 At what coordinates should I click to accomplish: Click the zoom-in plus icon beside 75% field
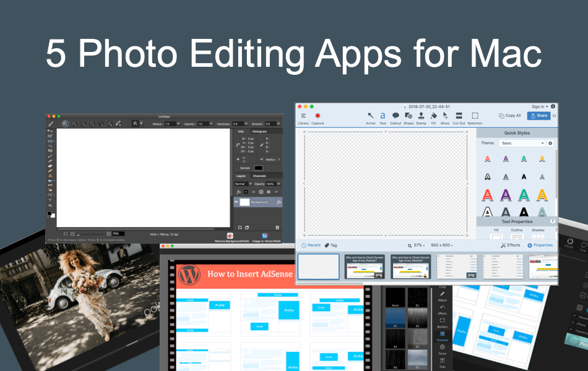(109, 234)
